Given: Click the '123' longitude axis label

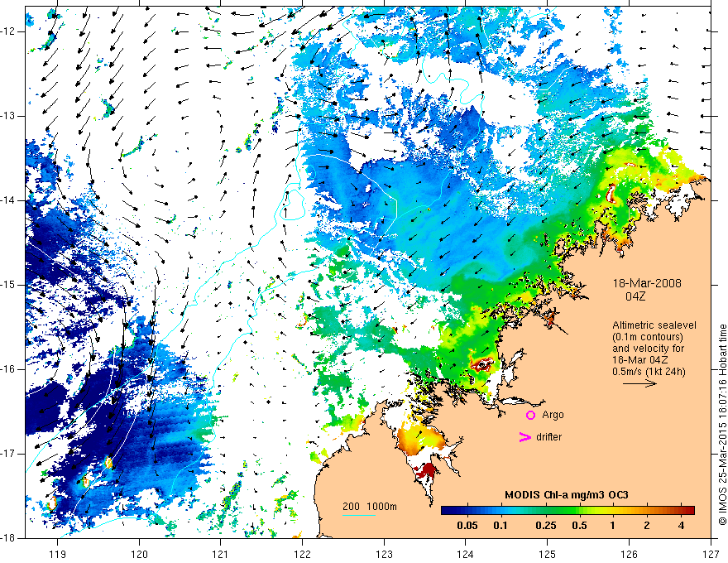Looking at the screenshot, I should pyautogui.click(x=384, y=554).
